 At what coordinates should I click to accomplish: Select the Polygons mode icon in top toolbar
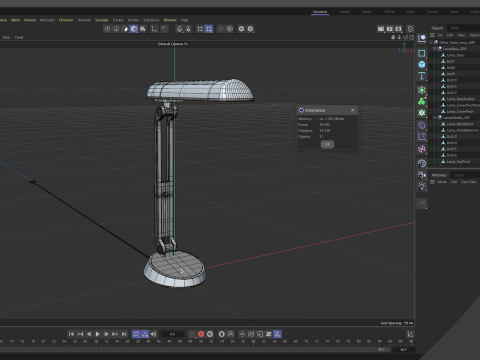pyautogui.click(x=125, y=29)
